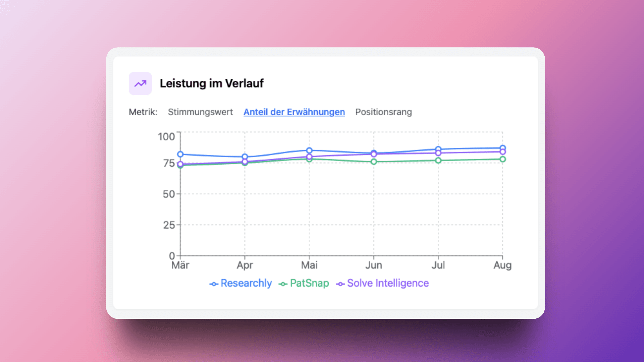Image resolution: width=644 pixels, height=362 pixels.
Task: Select Solve Intelligence's Jul data point
Action: coord(438,153)
